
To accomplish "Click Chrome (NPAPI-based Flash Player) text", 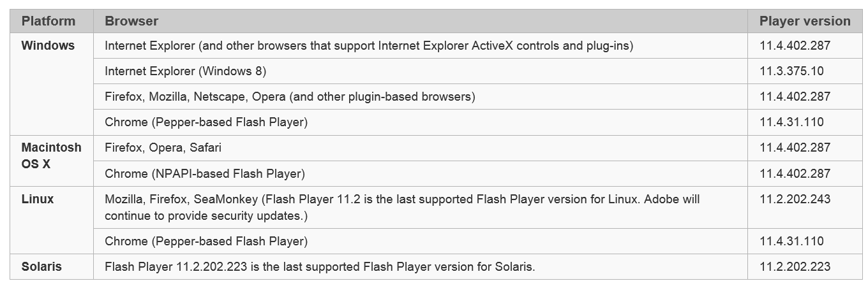I will [x=204, y=173].
